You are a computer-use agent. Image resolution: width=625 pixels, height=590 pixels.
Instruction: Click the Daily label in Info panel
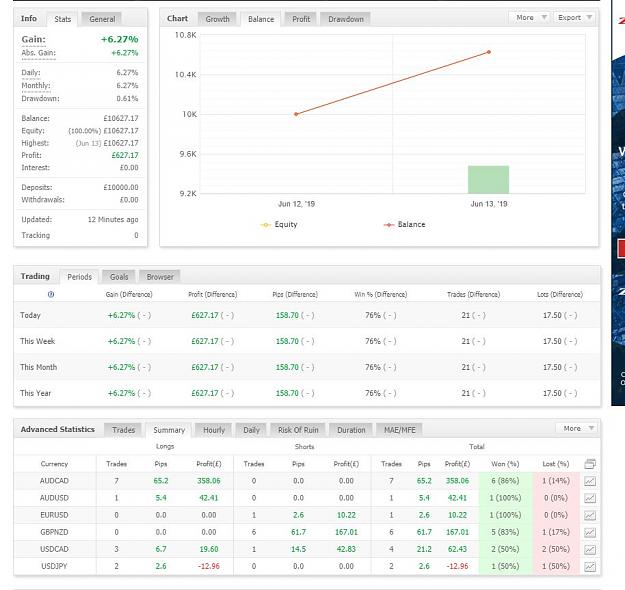point(31,72)
